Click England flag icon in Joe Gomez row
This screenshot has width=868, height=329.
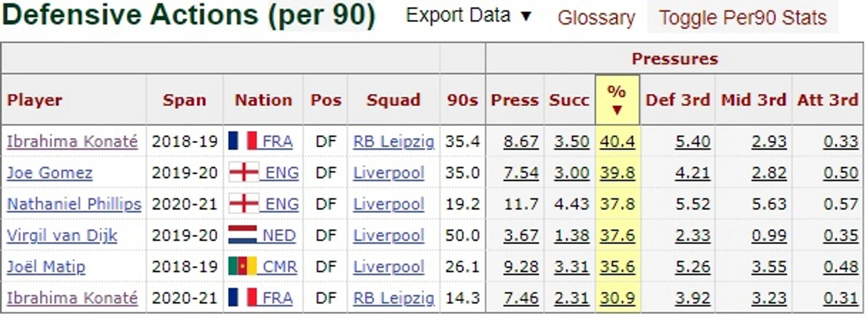(244, 173)
